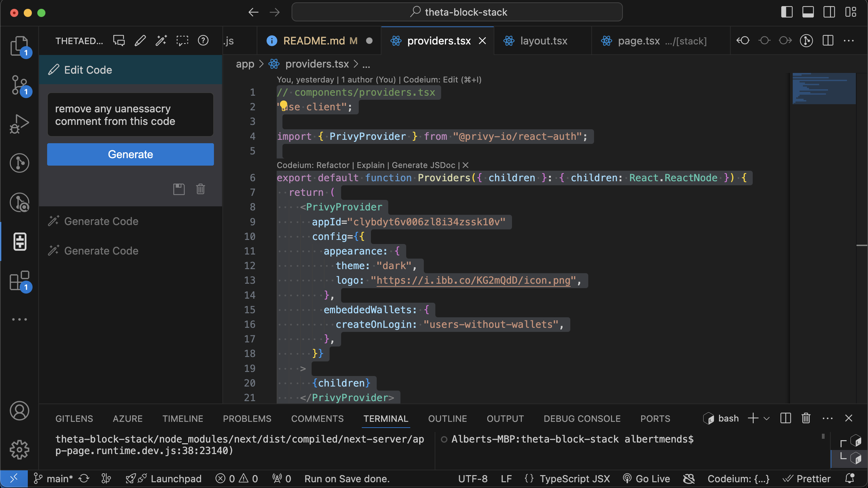
Task: Switch to the layout.tsx editor tab
Action: pos(544,41)
